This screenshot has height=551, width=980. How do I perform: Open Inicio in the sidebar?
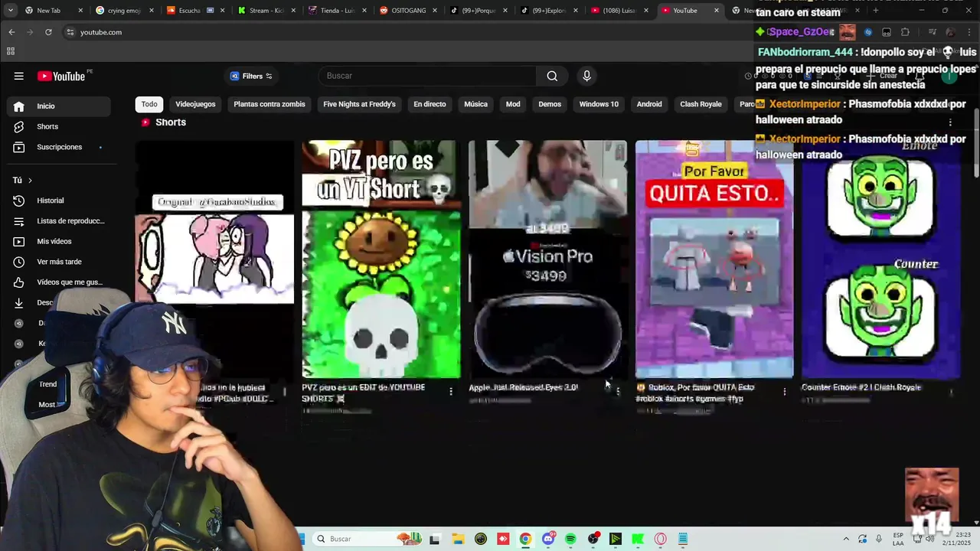tap(58, 106)
